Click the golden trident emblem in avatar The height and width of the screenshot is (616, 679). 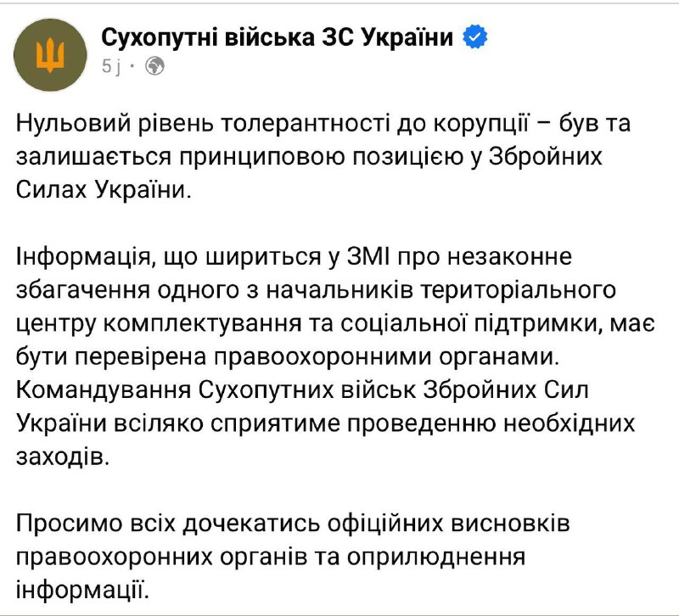50,55
